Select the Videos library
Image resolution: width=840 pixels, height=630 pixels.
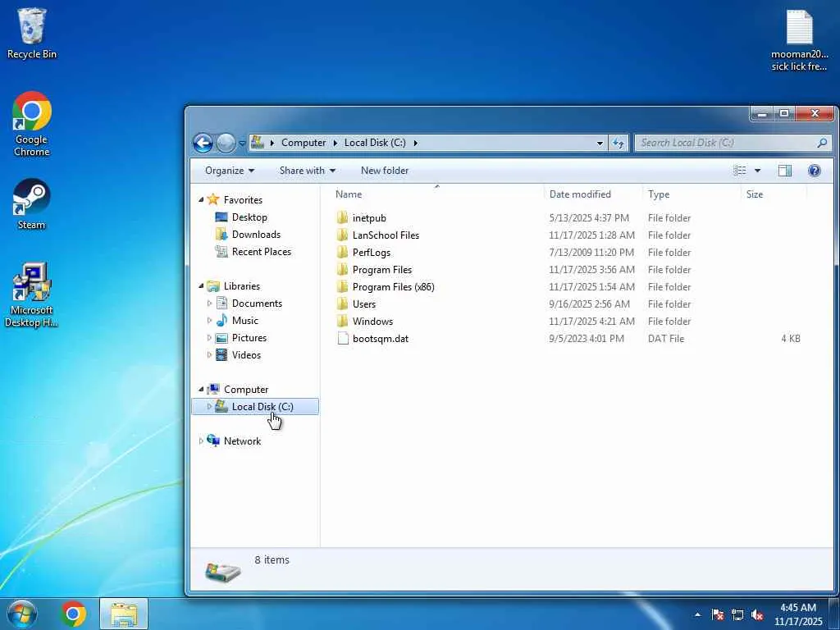[246, 354]
